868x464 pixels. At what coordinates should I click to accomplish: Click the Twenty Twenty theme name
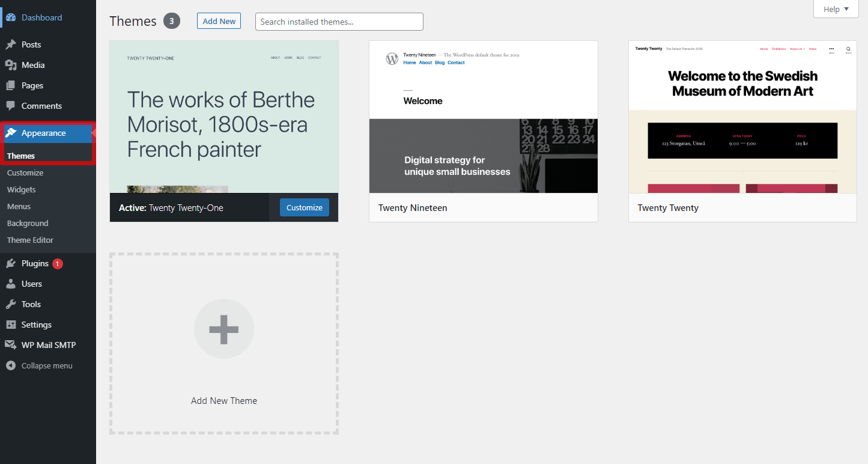[x=668, y=208]
